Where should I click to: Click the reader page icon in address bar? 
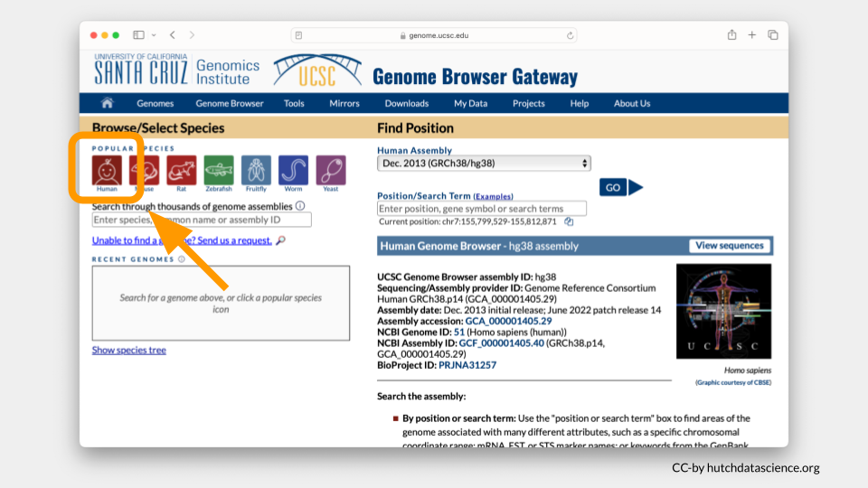[299, 35]
